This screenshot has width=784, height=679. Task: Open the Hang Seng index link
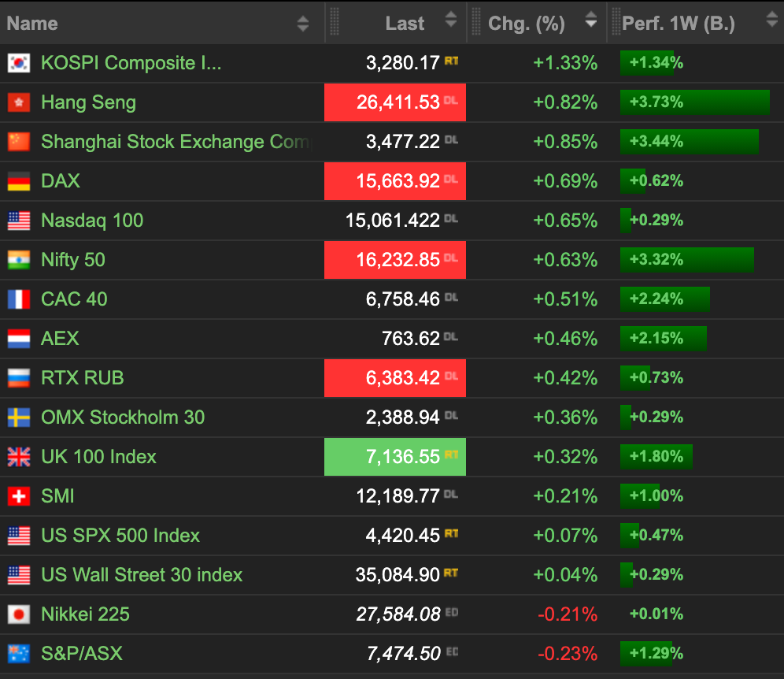[88, 102]
